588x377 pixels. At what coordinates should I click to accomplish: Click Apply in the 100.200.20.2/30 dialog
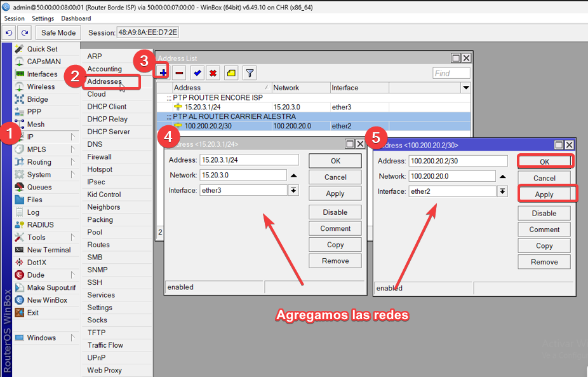coord(544,195)
